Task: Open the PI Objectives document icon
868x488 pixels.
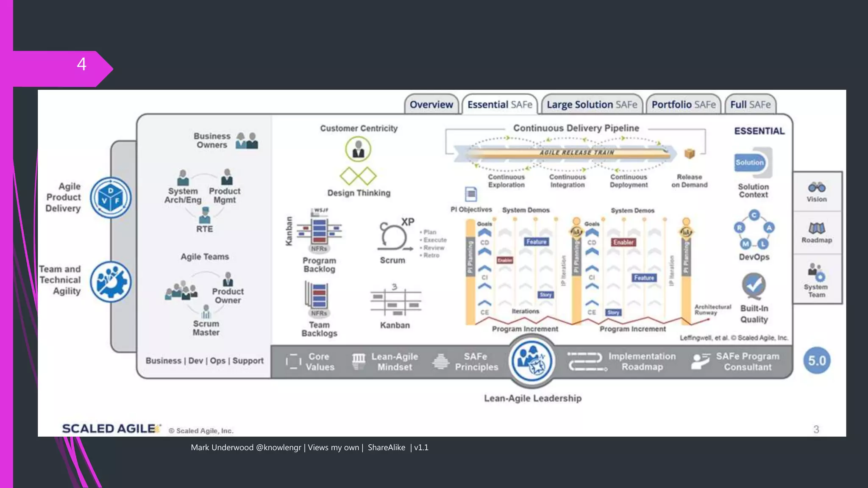Action: [x=470, y=194]
